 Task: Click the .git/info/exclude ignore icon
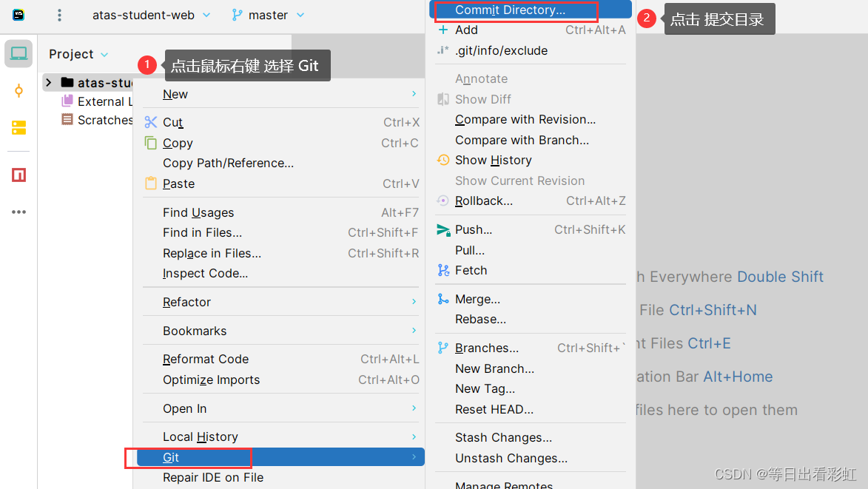[x=443, y=50]
